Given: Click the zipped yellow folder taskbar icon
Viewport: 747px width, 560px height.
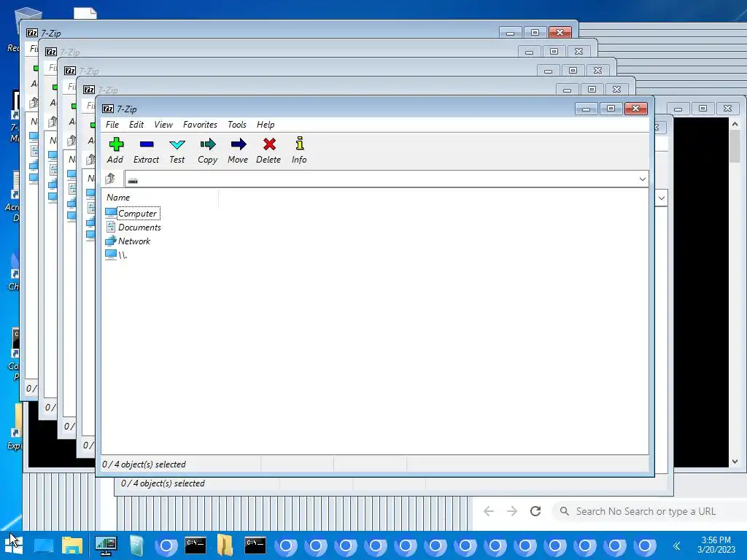Looking at the screenshot, I should coord(225,545).
